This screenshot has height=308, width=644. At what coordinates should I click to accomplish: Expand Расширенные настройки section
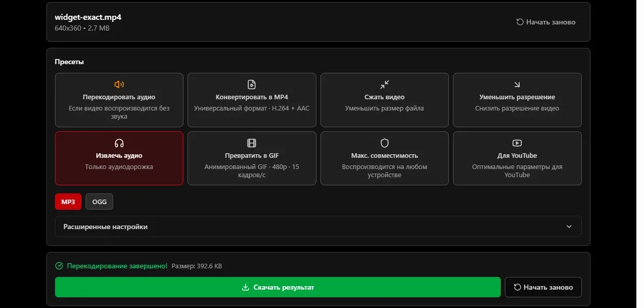318,227
